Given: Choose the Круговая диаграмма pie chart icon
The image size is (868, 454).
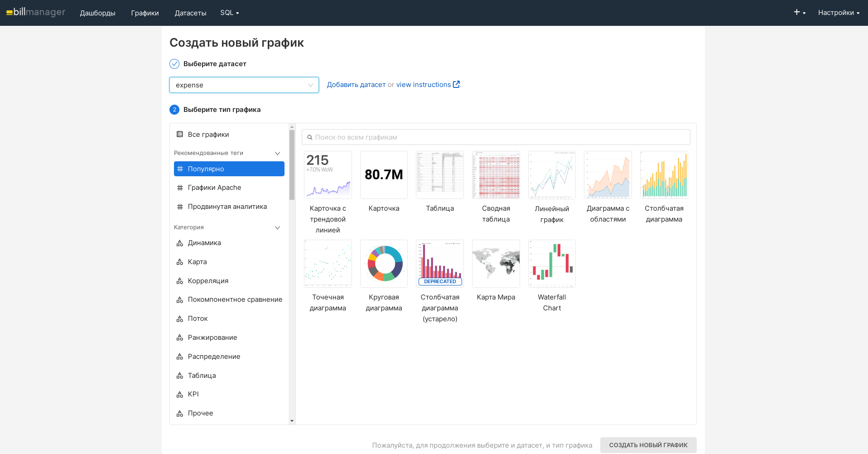Looking at the screenshot, I should pyautogui.click(x=384, y=264).
